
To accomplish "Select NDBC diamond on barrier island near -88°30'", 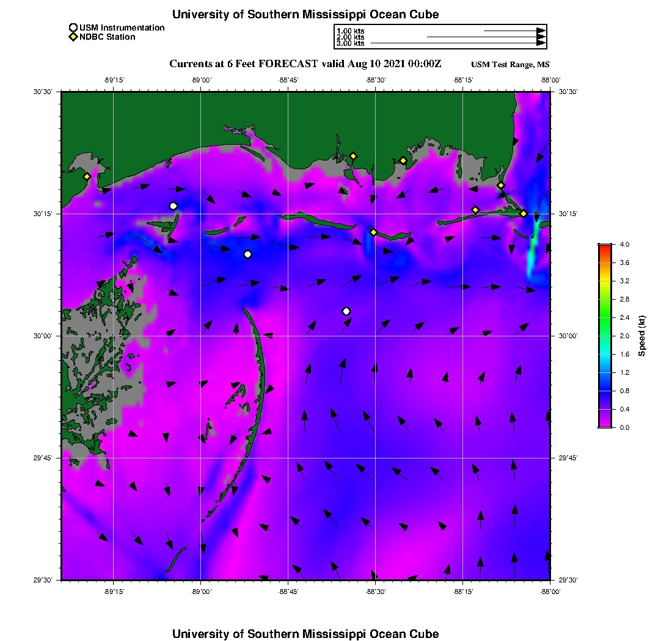I will pos(373,232).
